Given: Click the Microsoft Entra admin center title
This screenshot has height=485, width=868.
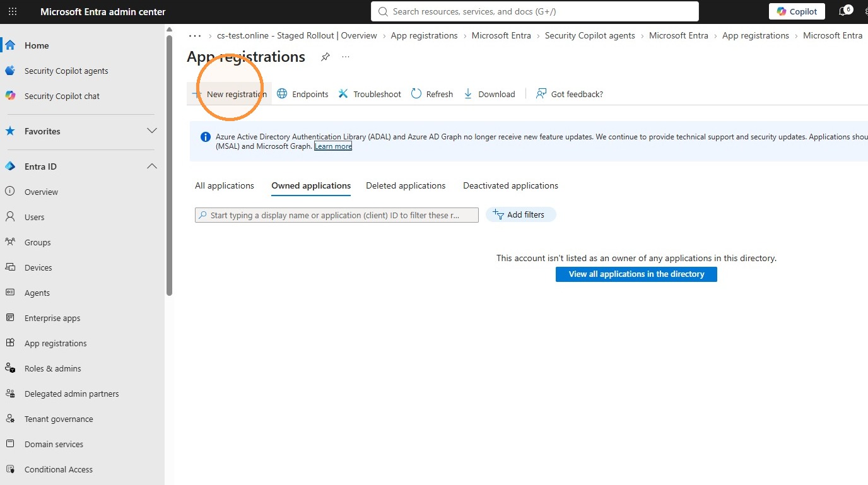Looking at the screenshot, I should pyautogui.click(x=103, y=11).
